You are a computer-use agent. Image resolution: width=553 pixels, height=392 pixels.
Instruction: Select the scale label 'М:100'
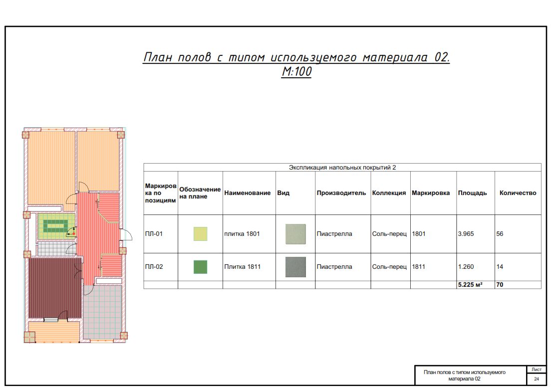(296, 71)
